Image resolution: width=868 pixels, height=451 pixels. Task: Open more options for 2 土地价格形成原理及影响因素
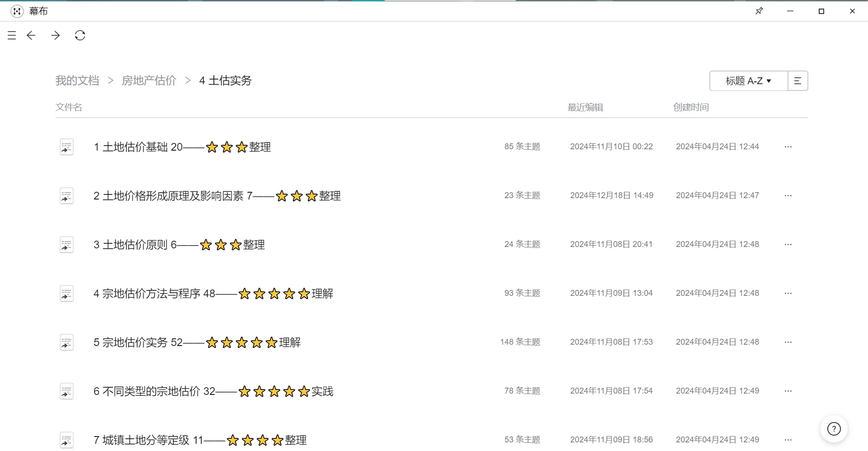(788, 195)
